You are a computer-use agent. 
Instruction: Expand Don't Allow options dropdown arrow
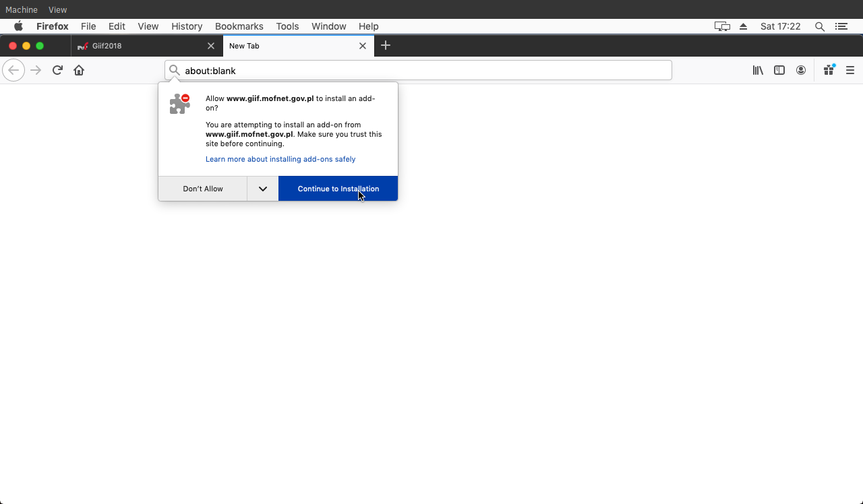click(x=263, y=189)
